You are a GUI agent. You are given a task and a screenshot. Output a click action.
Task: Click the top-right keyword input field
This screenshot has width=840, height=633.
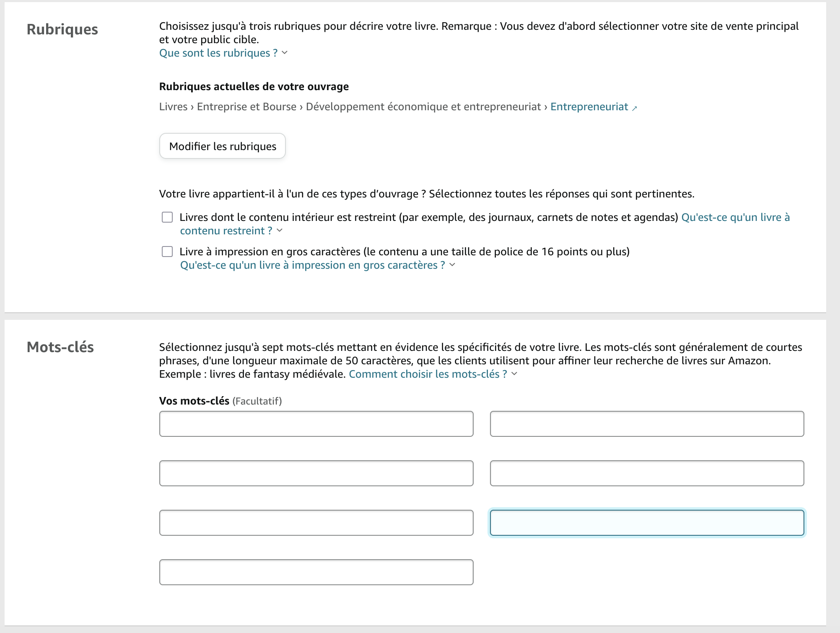[646, 424]
